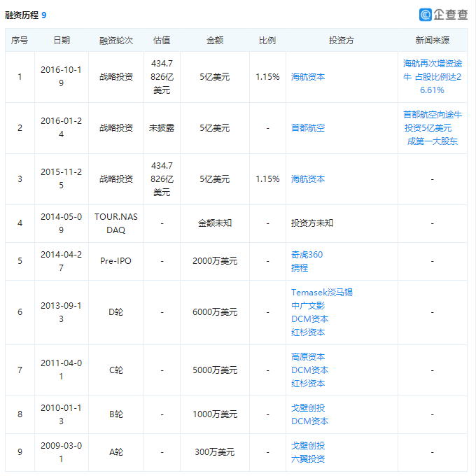Image resolution: width=476 pixels, height=476 pixels.
Task: Click the B轮 round cell
Action: 116,414
